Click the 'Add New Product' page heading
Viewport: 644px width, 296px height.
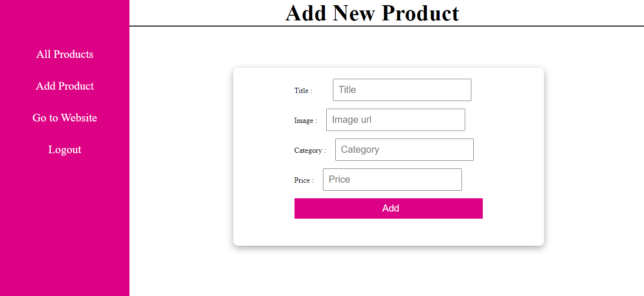pyautogui.click(x=371, y=13)
